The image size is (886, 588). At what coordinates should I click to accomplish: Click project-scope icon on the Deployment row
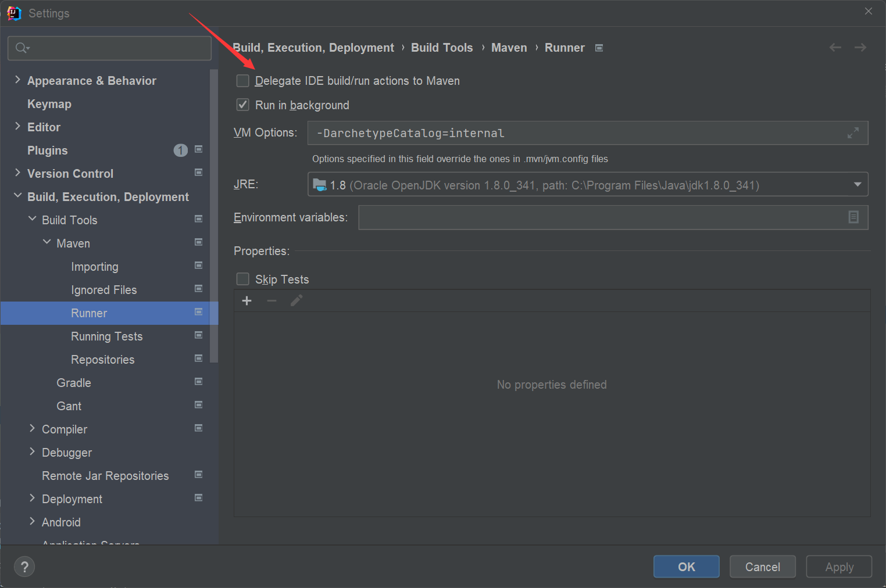[199, 498]
